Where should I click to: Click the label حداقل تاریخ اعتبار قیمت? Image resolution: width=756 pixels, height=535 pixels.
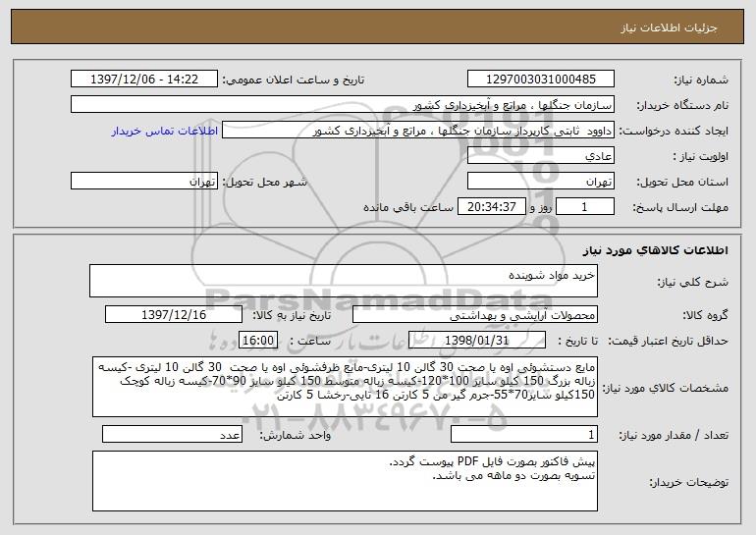668,341
